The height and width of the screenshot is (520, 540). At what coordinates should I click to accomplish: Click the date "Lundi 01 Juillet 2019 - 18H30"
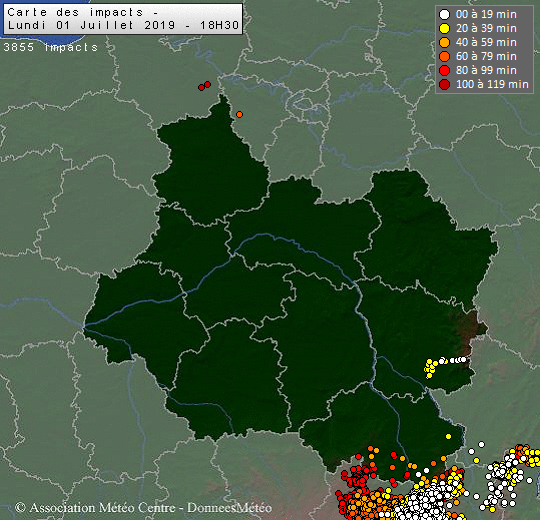pyautogui.click(x=123, y=25)
